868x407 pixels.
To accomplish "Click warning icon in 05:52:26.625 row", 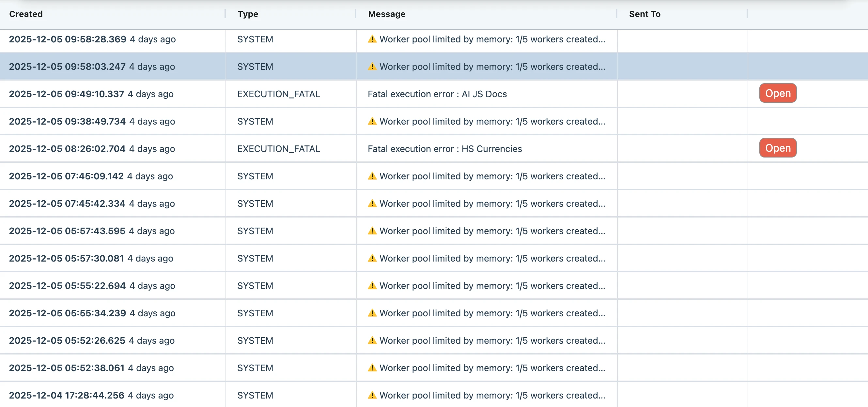I will [x=372, y=340].
